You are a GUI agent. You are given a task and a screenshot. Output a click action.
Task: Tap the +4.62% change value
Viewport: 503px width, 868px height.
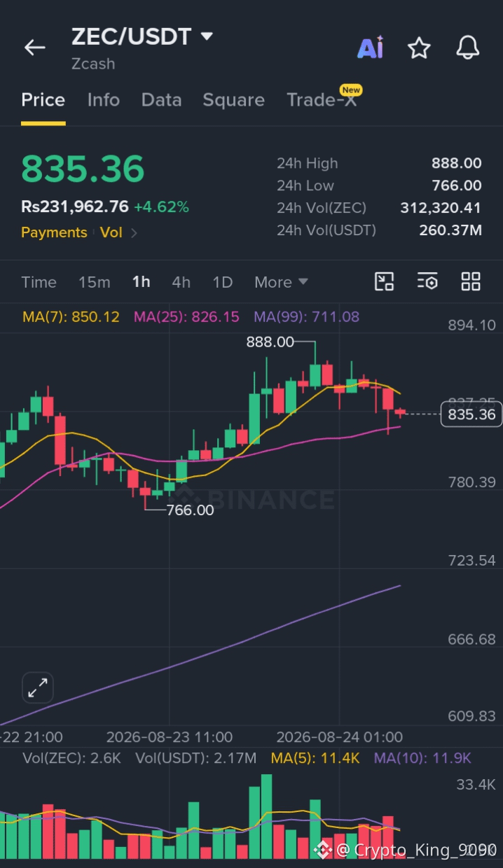[x=161, y=206]
